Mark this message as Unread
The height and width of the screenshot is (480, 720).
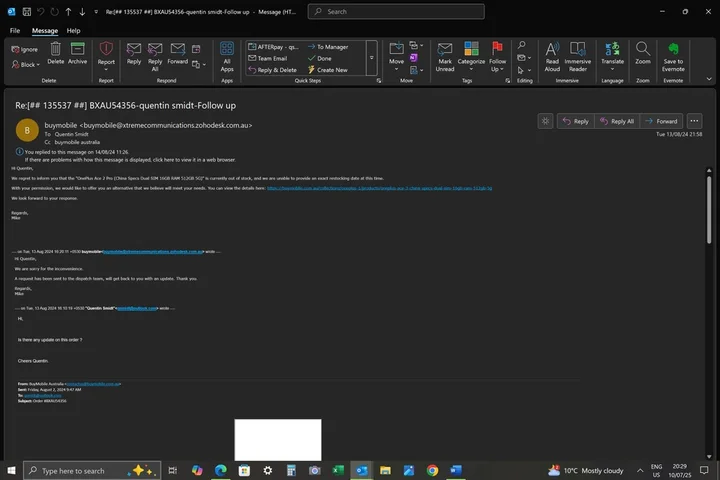coord(444,56)
